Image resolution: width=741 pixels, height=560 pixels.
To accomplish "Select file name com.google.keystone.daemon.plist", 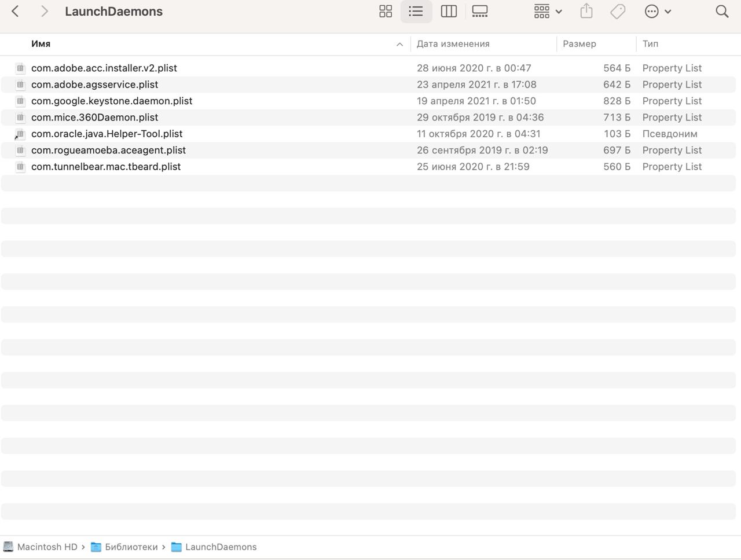I will point(112,101).
